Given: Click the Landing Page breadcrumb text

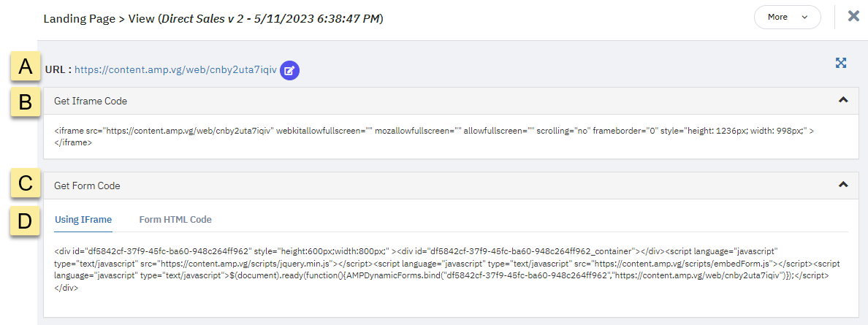Looking at the screenshot, I should 76,18.
